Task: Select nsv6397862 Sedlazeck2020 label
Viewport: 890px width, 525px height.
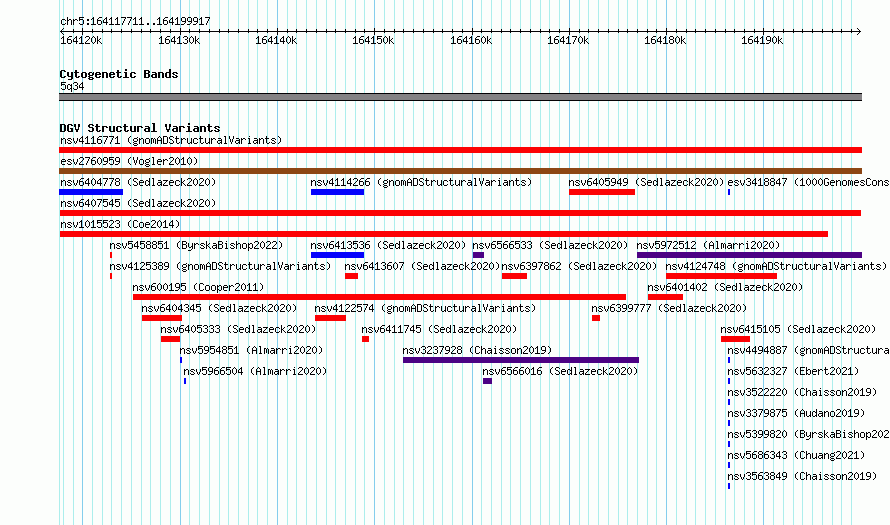Action: click(x=579, y=266)
